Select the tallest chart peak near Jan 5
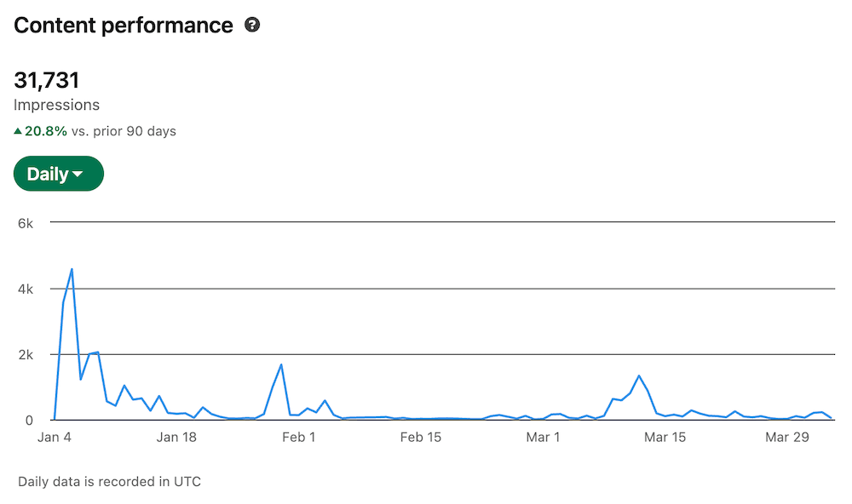The height and width of the screenshot is (504, 852). (x=72, y=269)
